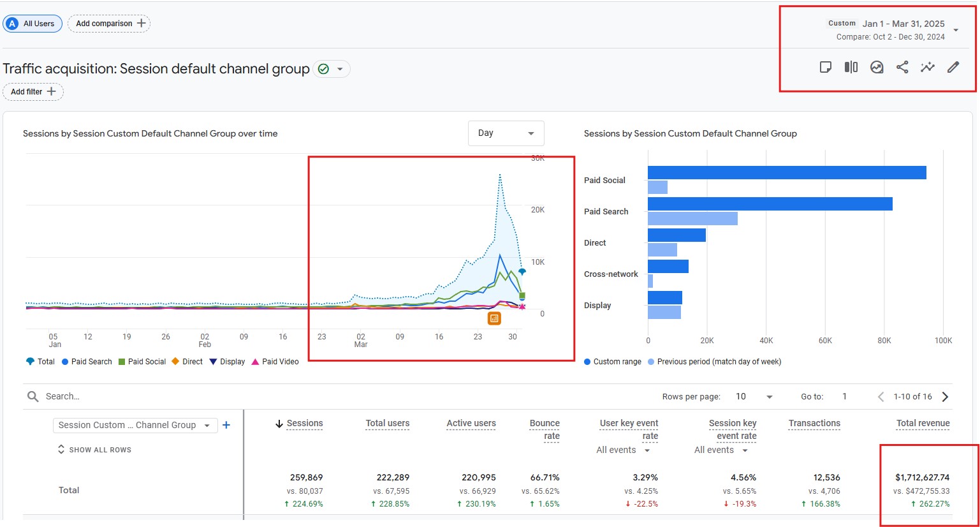Click the edit comparisons columns icon

pos(851,67)
